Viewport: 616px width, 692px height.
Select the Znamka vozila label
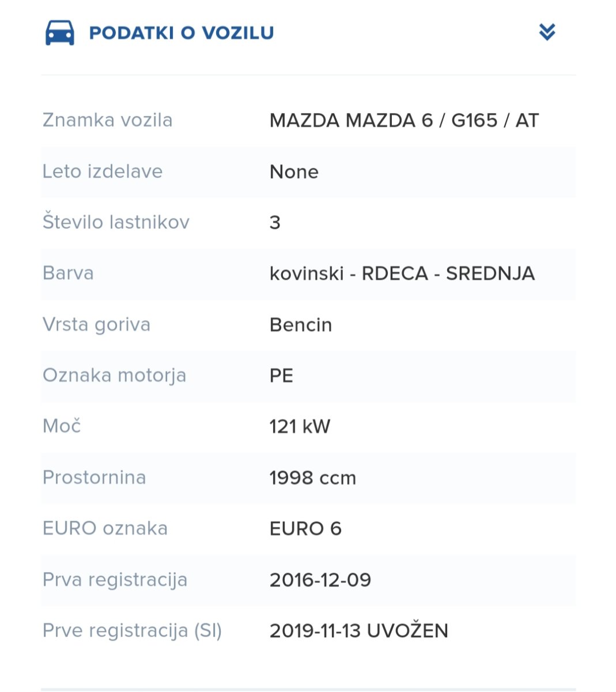pyautogui.click(x=108, y=120)
